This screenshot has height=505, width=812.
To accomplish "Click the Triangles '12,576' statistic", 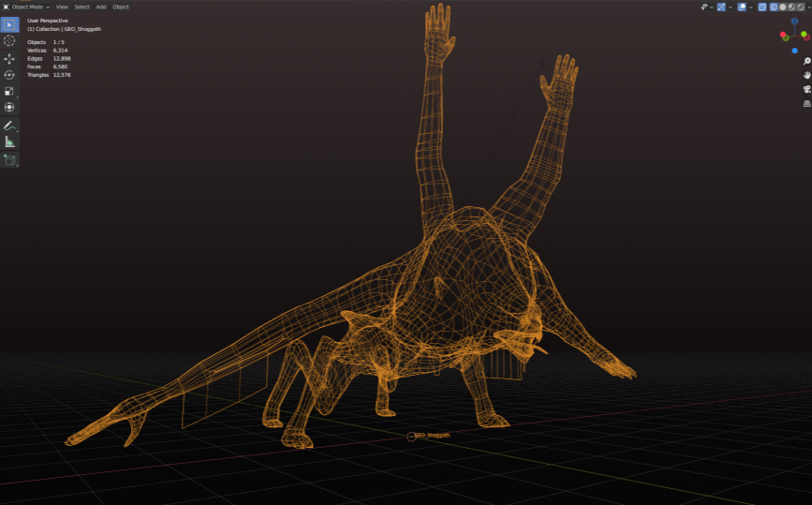I will point(62,75).
